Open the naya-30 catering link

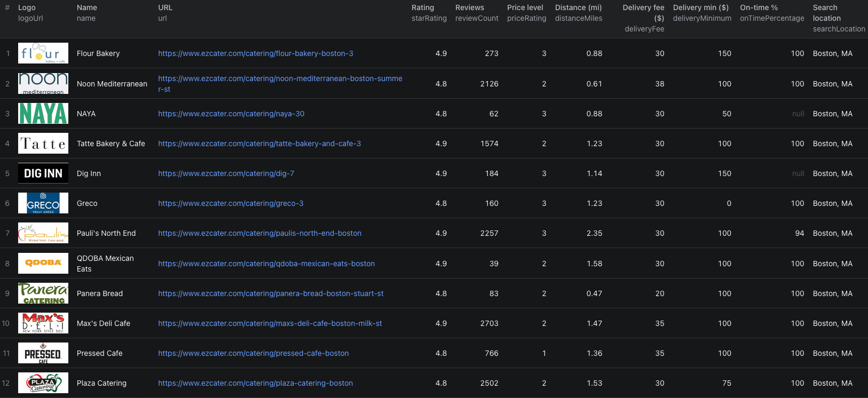pyautogui.click(x=231, y=114)
